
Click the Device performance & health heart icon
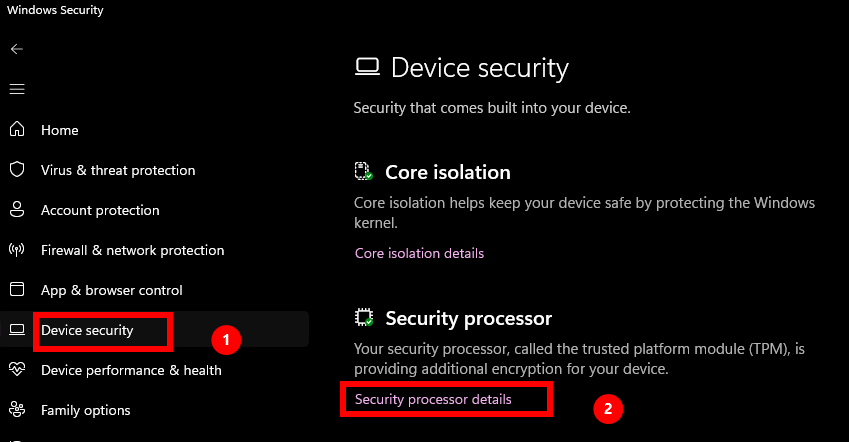(x=17, y=370)
